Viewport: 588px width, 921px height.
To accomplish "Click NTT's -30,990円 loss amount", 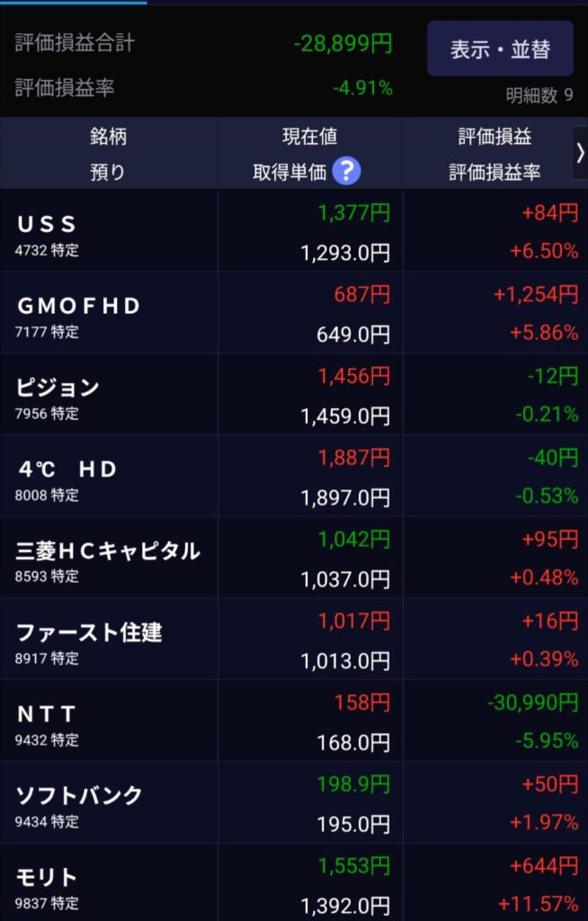I will (533, 702).
